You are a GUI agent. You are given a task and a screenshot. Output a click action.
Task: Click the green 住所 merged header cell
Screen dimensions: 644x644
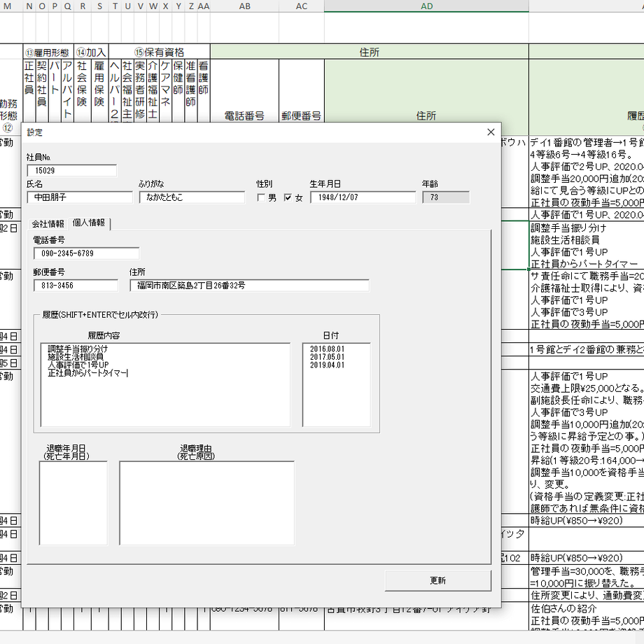pyautogui.click(x=369, y=52)
